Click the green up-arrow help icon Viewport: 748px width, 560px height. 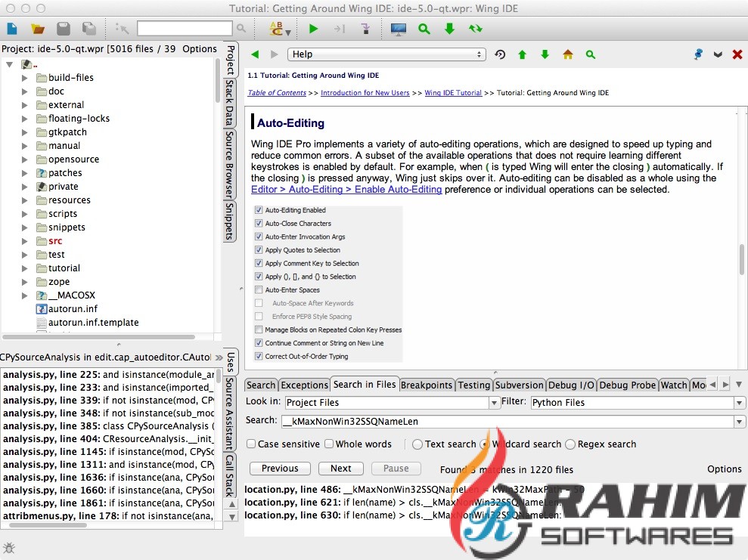(x=523, y=54)
